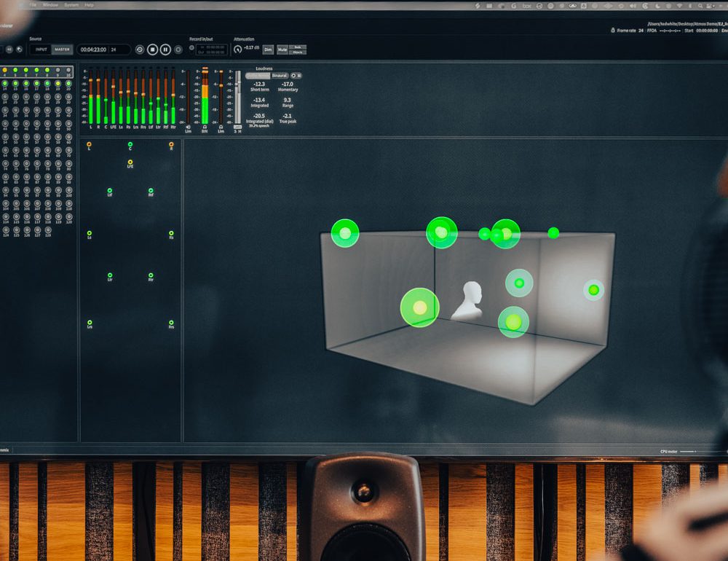
Task: Click input object indicator 30
Action: (x=68, y=98)
